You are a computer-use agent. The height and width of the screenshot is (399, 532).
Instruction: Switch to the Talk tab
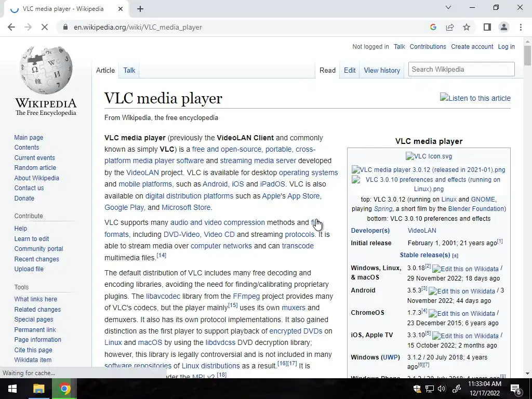pos(129,70)
